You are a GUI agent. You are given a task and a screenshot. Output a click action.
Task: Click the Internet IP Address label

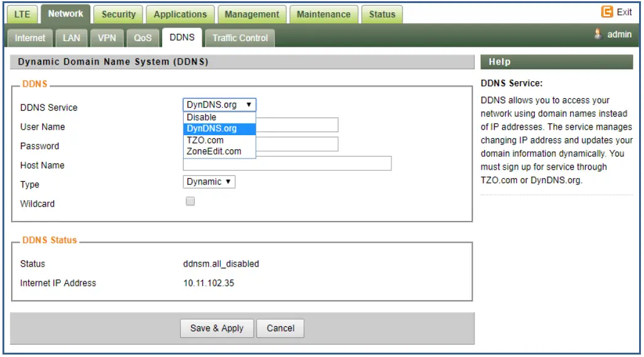click(58, 283)
